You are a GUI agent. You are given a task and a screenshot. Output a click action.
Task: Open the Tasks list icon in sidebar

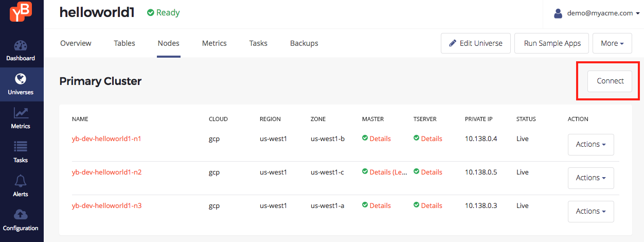(21, 147)
